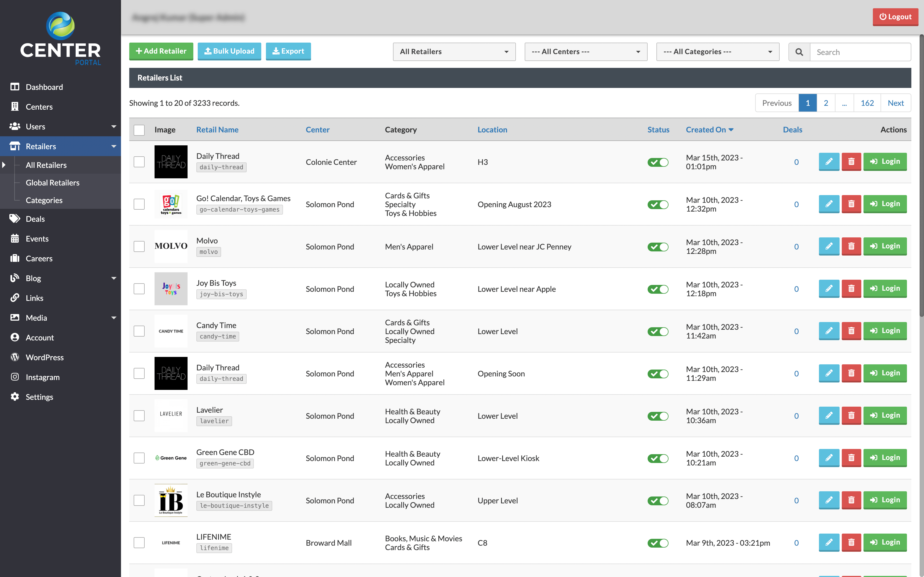The image size is (924, 577).
Task: Select Centers in the sidebar
Action: point(39,107)
